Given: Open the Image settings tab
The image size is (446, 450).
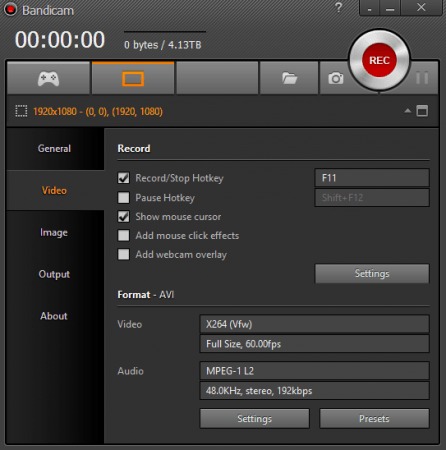Looking at the screenshot, I should point(54,232).
